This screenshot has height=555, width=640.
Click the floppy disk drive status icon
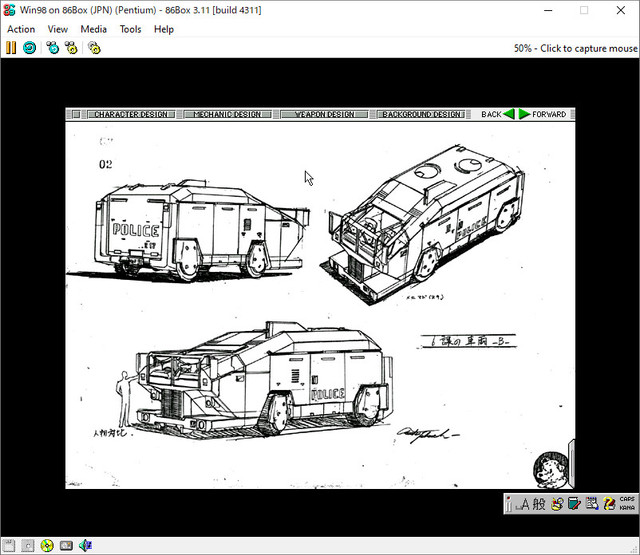click(9, 546)
